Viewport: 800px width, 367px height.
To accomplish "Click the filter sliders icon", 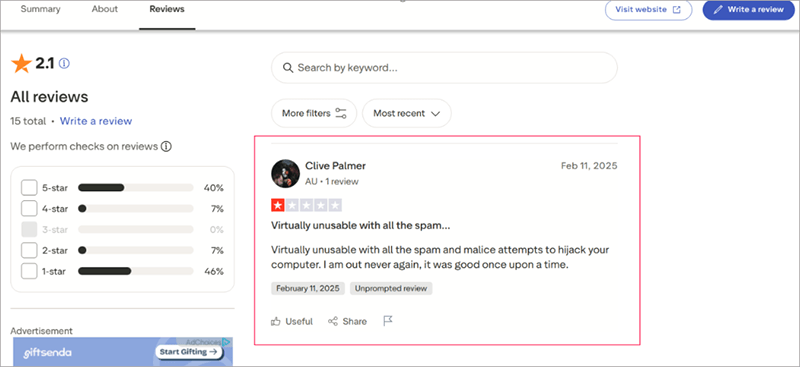I will click(341, 113).
